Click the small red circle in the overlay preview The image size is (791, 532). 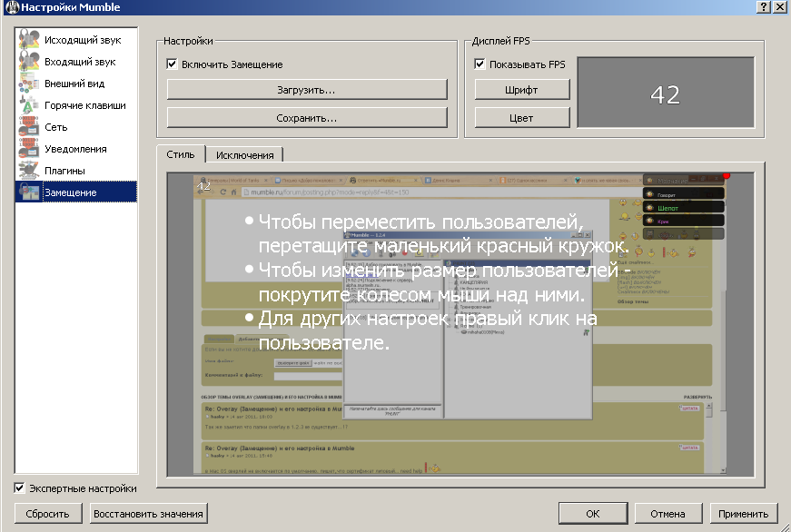[726, 176]
